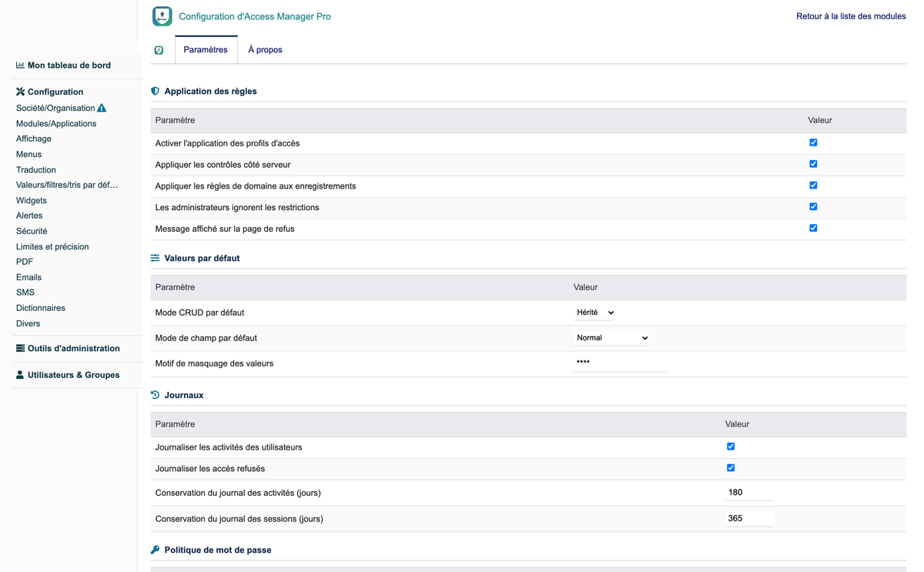Go to Société/Organisation settings

click(x=55, y=109)
